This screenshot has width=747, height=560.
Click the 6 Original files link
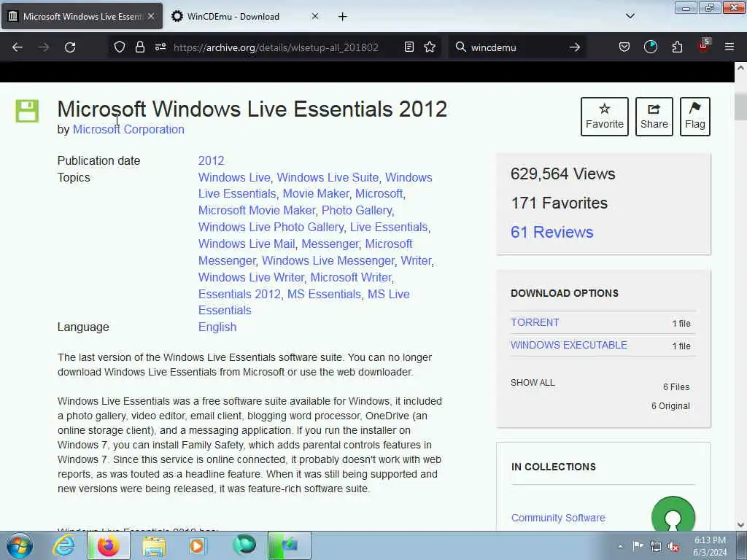[x=670, y=406]
